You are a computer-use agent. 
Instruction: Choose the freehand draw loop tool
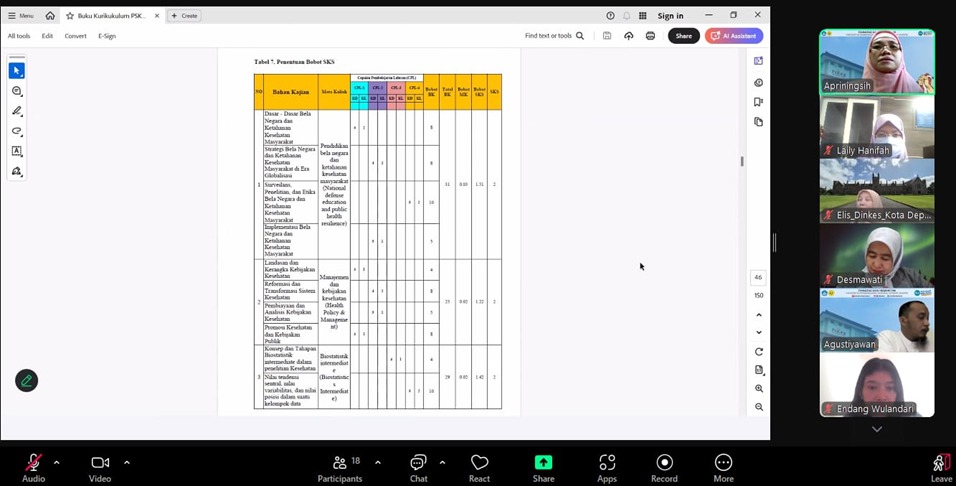[x=17, y=131]
